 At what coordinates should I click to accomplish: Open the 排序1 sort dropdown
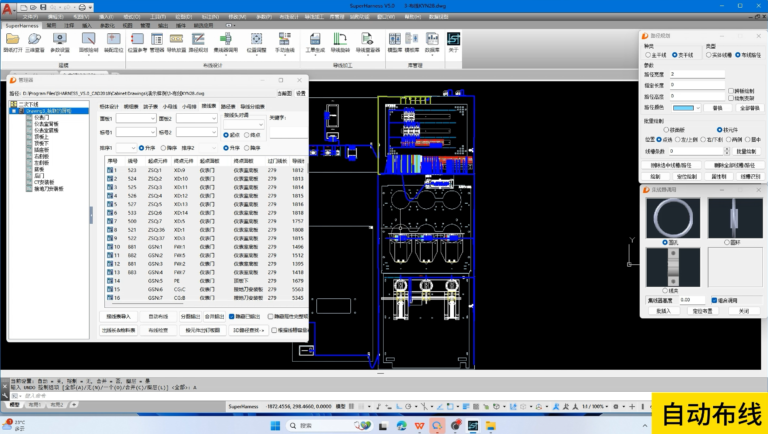click(126, 147)
